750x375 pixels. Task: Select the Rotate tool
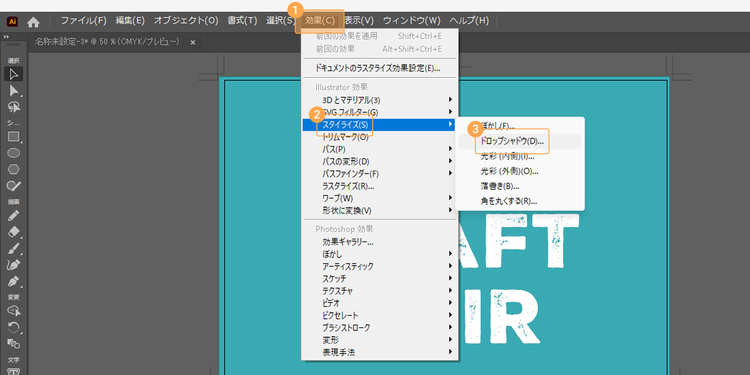(x=14, y=327)
